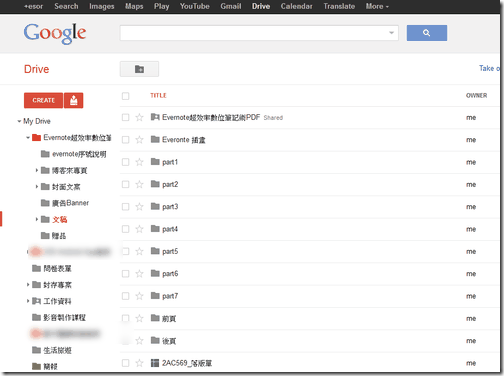Click the Banner folder icon in sidebar
This screenshot has height=376, width=504.
click(45, 203)
